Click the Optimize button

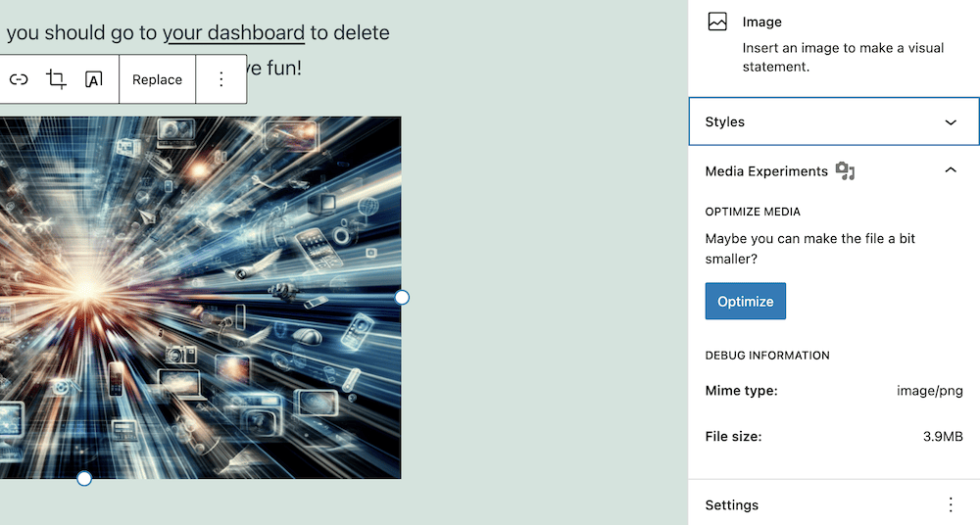745,302
